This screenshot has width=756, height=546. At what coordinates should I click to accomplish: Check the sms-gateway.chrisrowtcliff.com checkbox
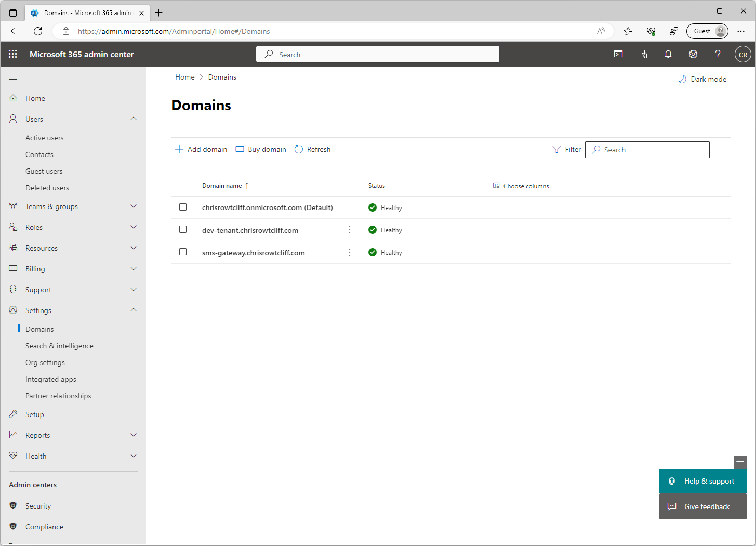pyautogui.click(x=182, y=252)
